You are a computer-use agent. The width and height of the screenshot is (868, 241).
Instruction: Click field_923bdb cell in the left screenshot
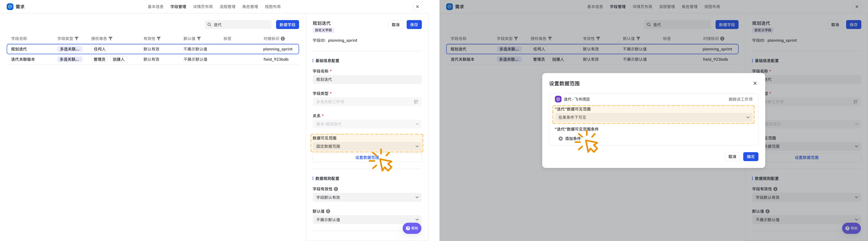click(x=276, y=59)
